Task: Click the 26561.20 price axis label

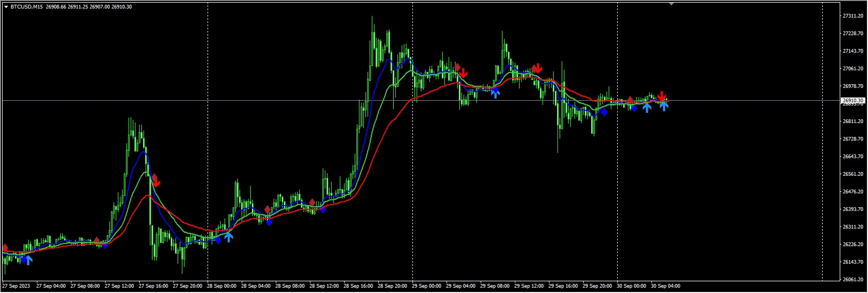Action: point(853,174)
